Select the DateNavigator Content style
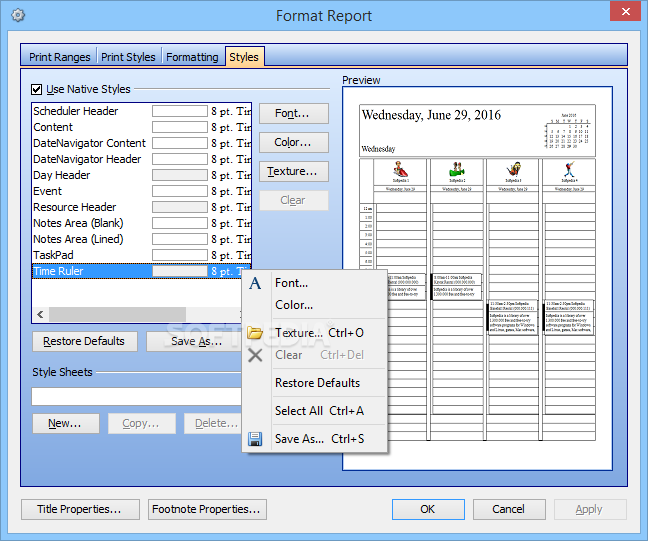The height and width of the screenshot is (541, 648). (x=141, y=143)
